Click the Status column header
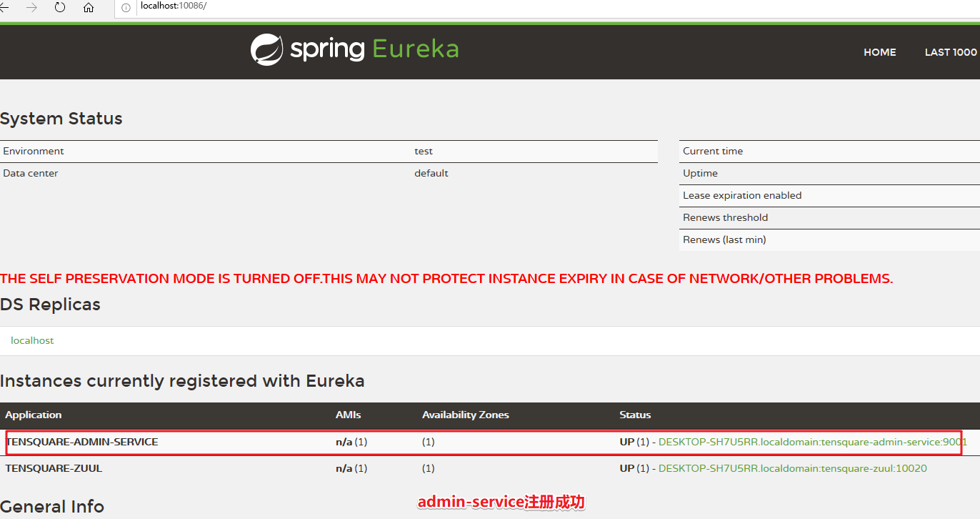The height and width of the screenshot is (519, 980). click(635, 415)
